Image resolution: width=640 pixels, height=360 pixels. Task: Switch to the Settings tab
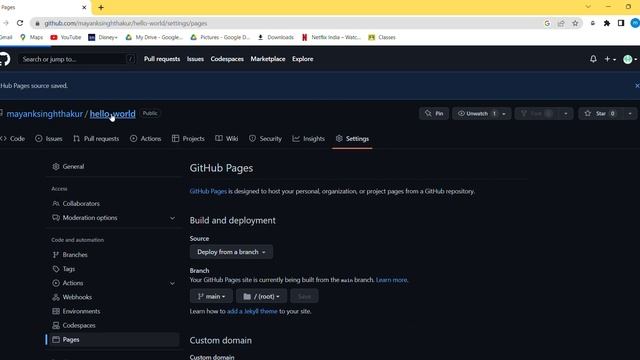[x=352, y=139]
